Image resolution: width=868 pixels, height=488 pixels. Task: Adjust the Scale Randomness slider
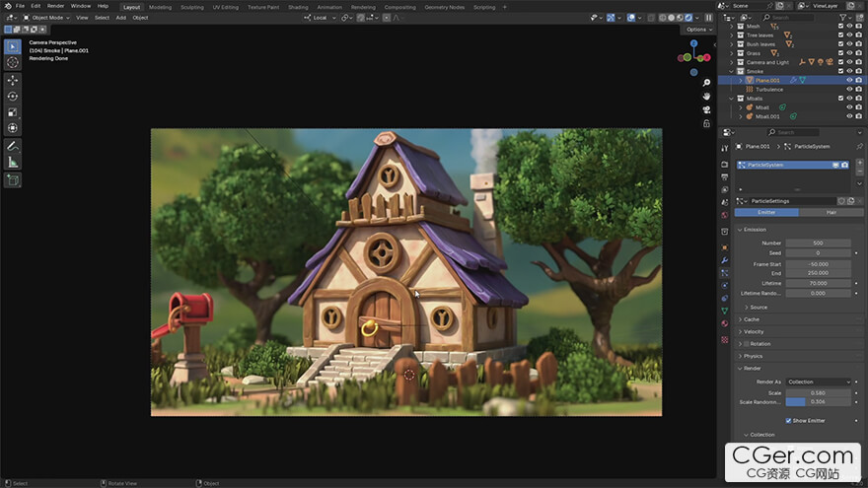(818, 402)
